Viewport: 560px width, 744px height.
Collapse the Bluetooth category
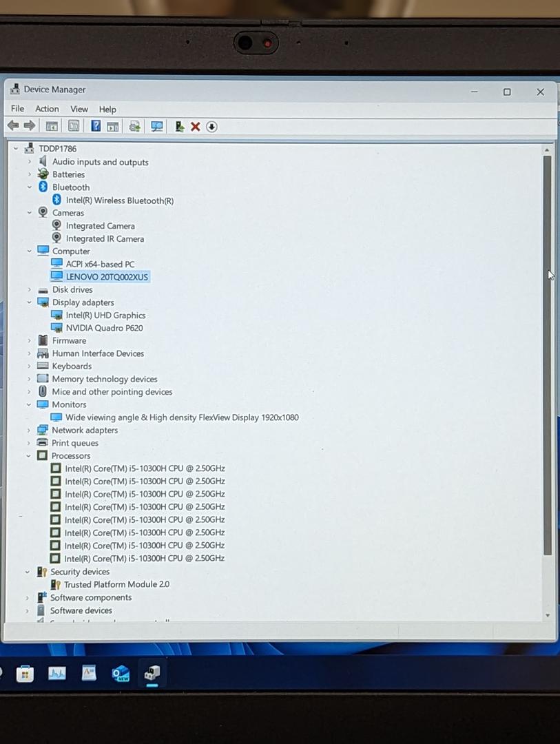coord(30,187)
